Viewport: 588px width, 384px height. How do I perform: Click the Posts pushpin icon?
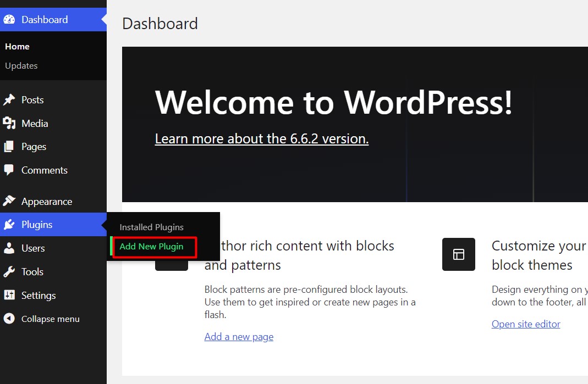pyautogui.click(x=9, y=99)
